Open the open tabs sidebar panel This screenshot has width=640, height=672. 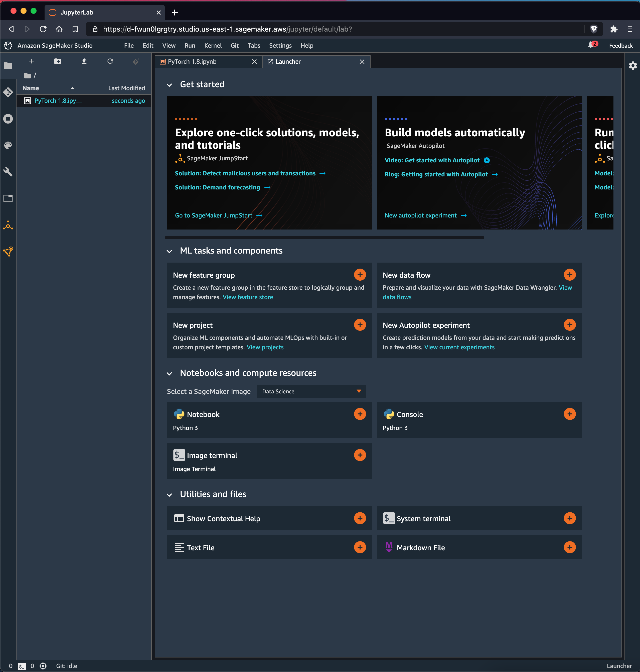click(8, 199)
